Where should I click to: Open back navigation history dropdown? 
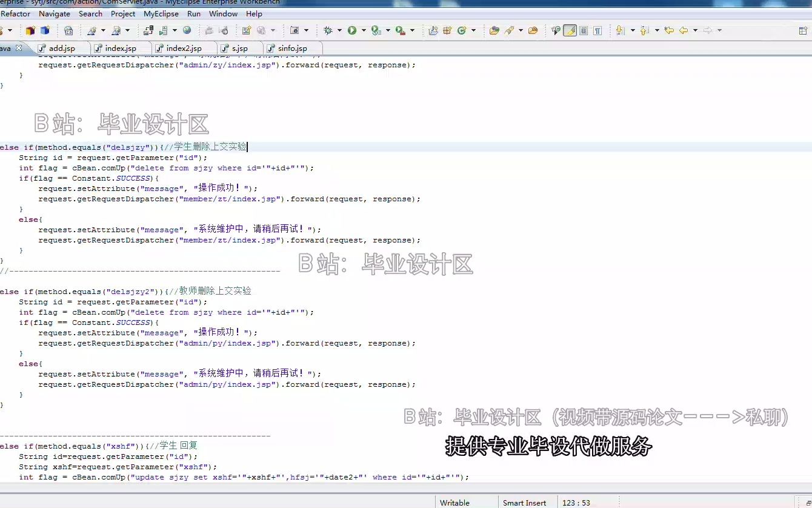(695, 30)
